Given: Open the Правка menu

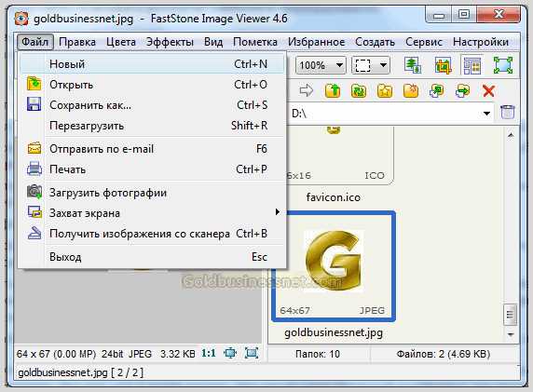Looking at the screenshot, I should tap(77, 42).
